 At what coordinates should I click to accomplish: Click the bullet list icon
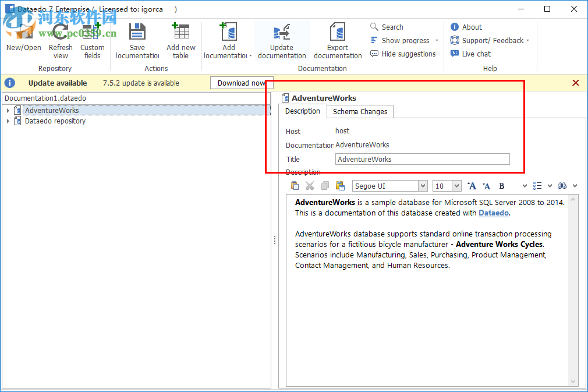click(x=537, y=186)
